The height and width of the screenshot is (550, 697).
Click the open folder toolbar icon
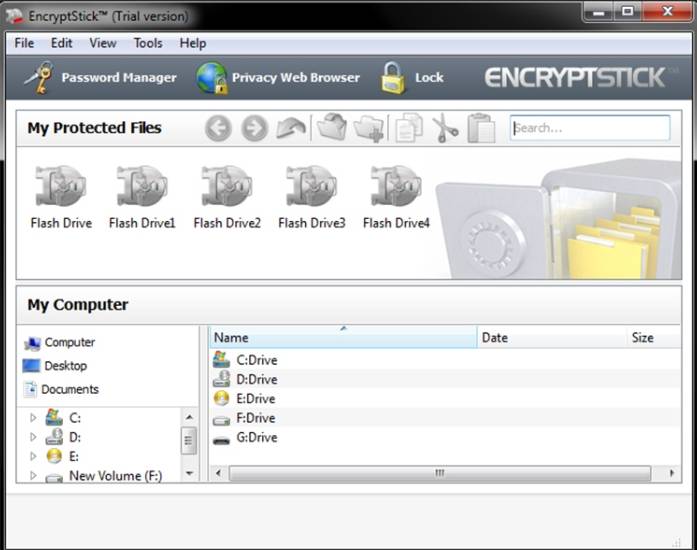click(x=332, y=127)
